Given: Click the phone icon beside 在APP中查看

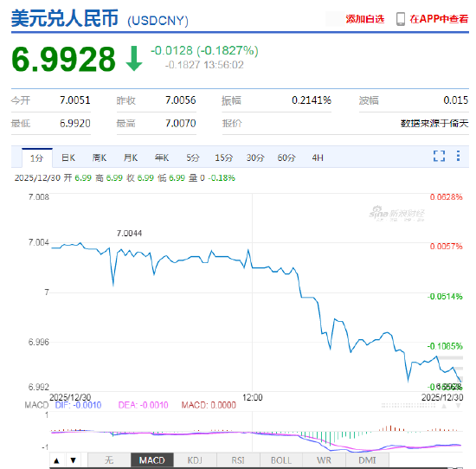Looking at the screenshot, I should (401, 19).
